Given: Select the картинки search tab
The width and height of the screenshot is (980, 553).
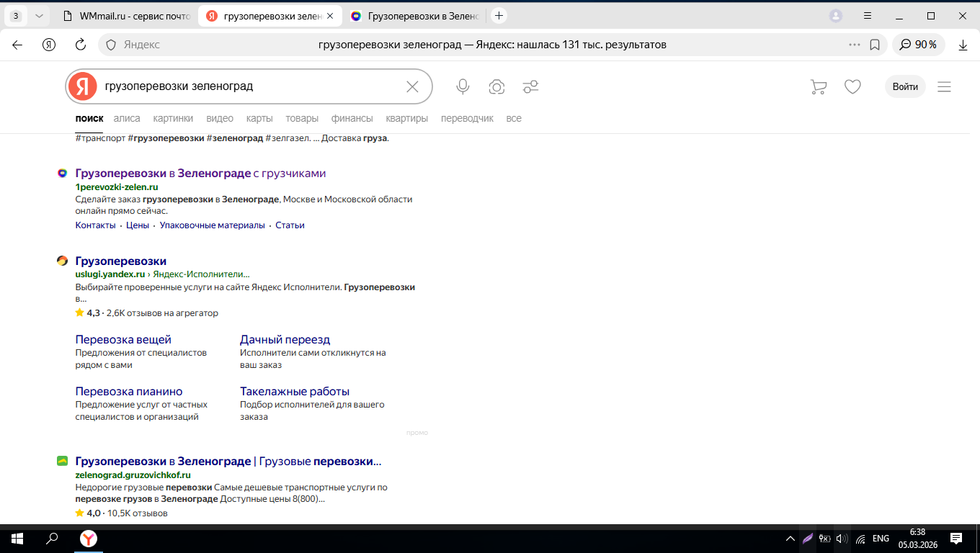Looking at the screenshot, I should (x=173, y=118).
